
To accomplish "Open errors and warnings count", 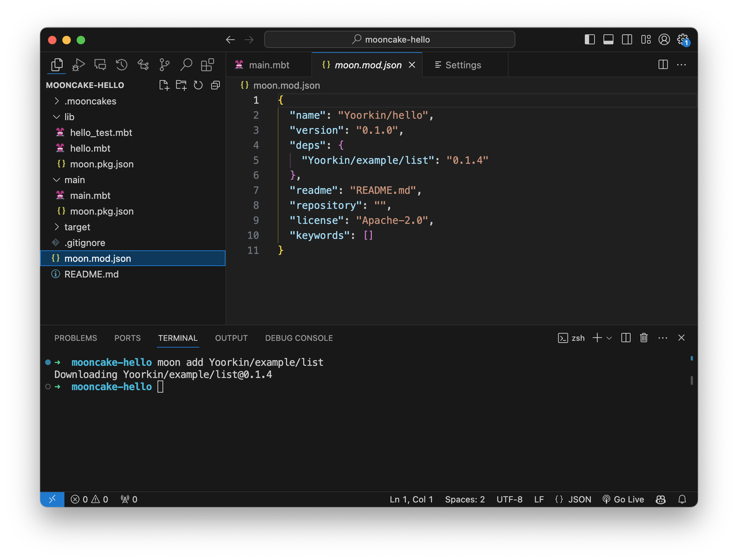I will [x=89, y=500].
